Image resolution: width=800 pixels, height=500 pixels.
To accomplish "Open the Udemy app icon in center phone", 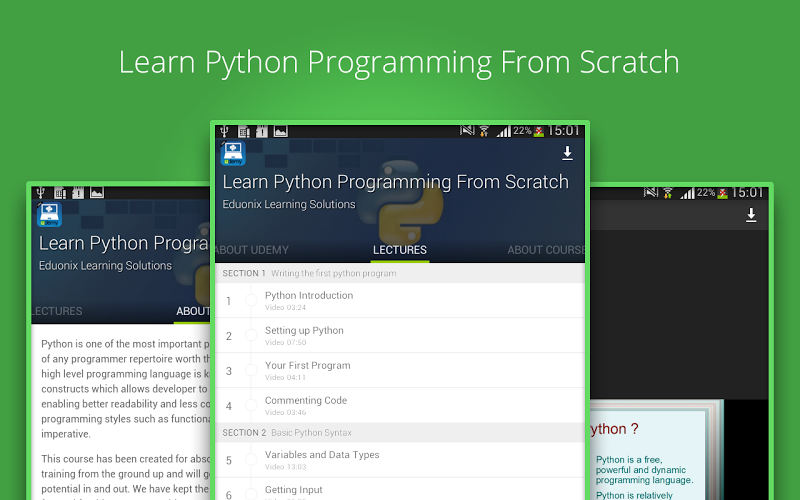I will click(233, 153).
